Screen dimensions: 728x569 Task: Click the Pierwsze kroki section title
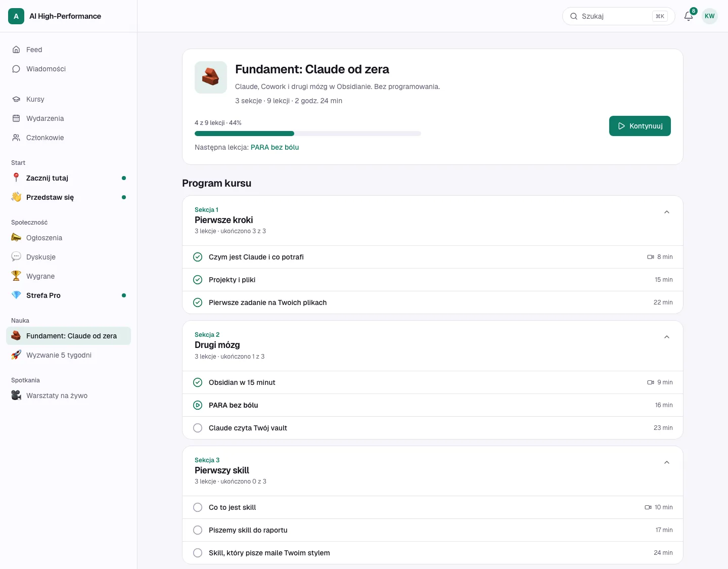point(223,220)
